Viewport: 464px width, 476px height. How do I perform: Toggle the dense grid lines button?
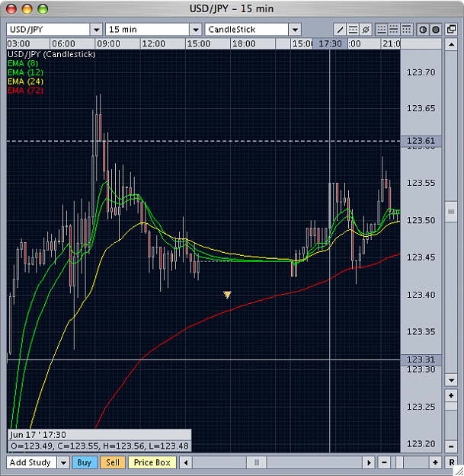pos(381,30)
